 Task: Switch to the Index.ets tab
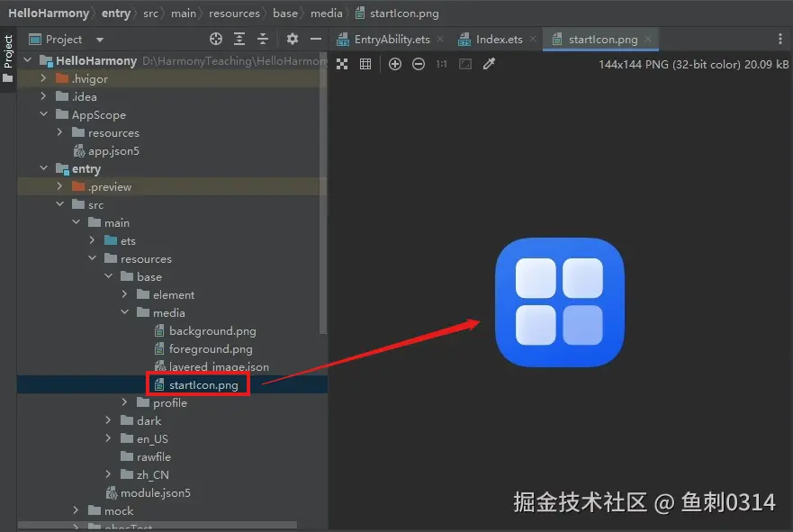coord(500,40)
